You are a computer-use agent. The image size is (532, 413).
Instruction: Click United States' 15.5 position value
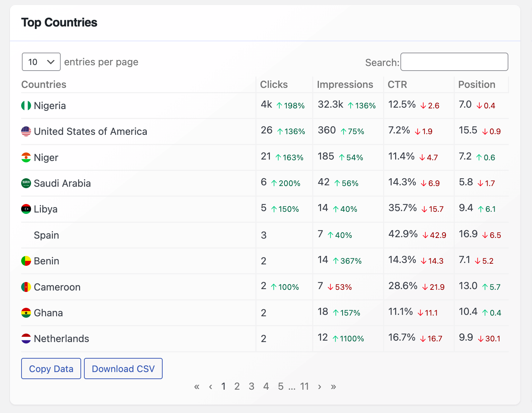click(x=468, y=130)
